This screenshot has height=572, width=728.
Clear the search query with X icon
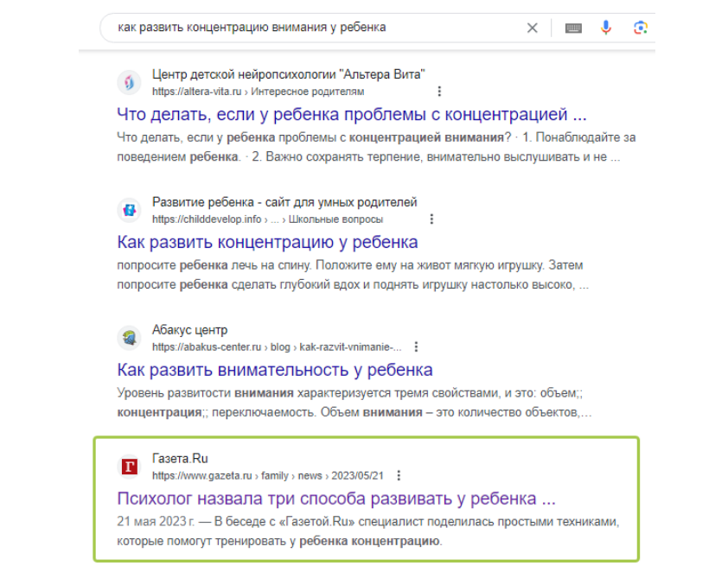(533, 28)
